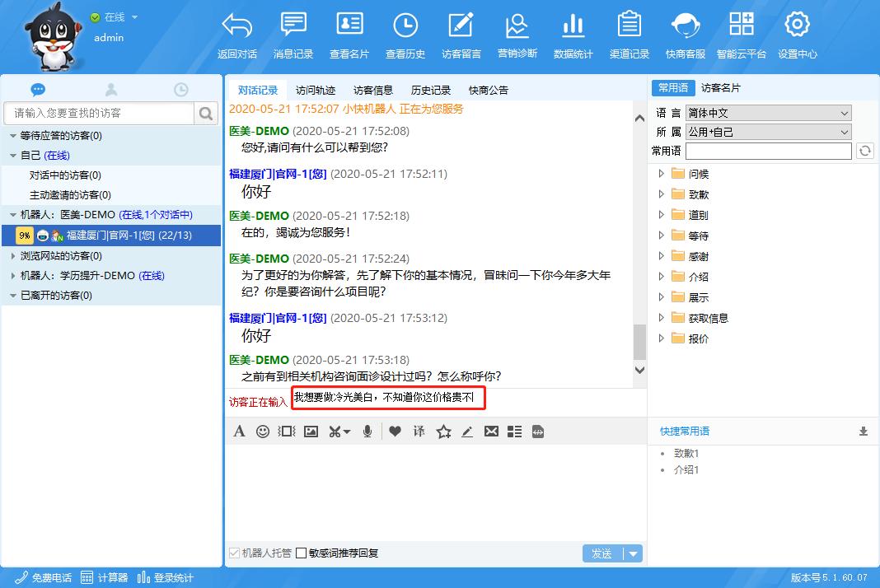Open 设置中心 gear icon
This screenshot has height=588, width=880.
(x=797, y=26)
